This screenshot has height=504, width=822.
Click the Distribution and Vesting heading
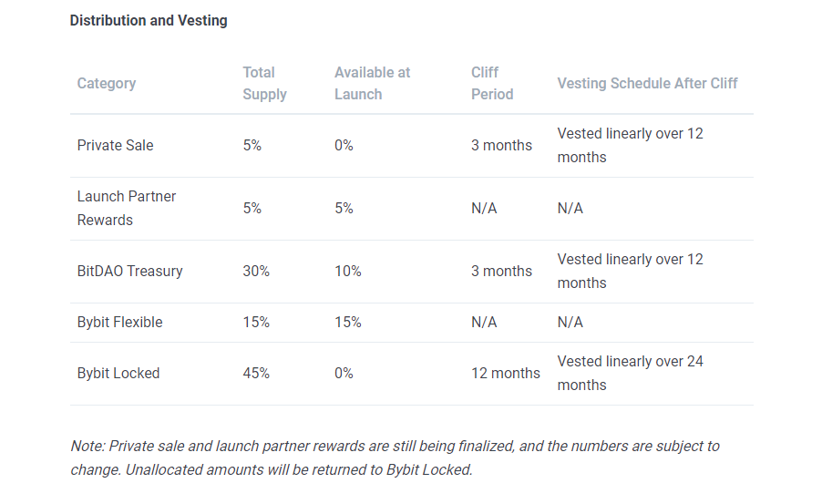(149, 20)
